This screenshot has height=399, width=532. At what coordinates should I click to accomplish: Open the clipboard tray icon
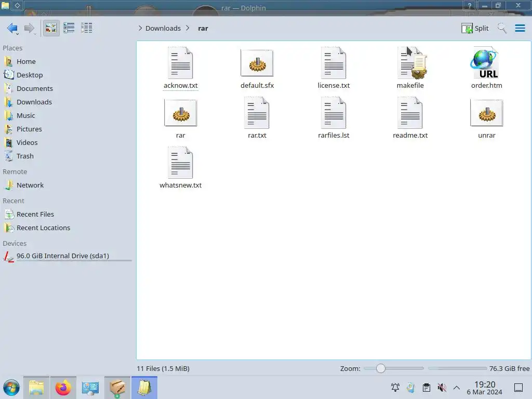pos(427,388)
